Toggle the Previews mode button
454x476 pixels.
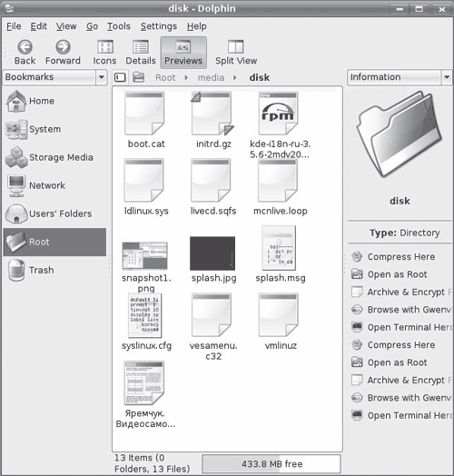tap(183, 53)
